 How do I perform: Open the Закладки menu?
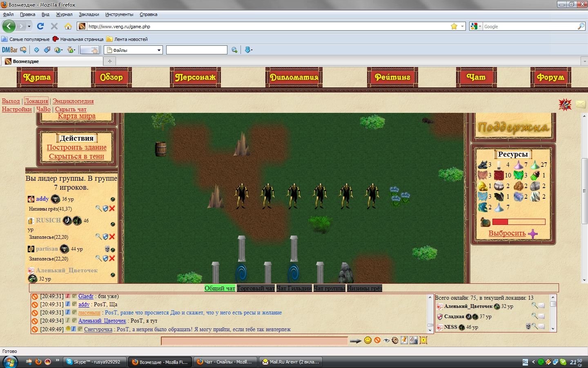[89, 14]
